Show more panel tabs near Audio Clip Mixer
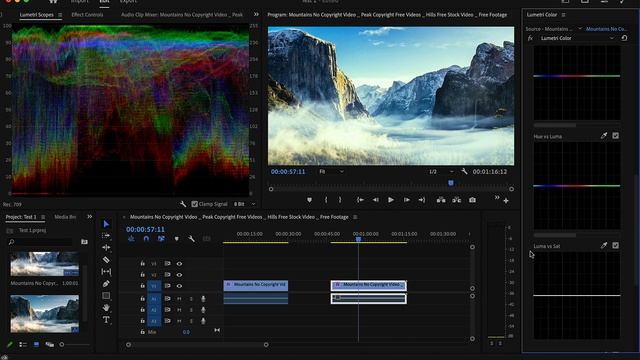This screenshot has height=360, width=640. [x=256, y=14]
